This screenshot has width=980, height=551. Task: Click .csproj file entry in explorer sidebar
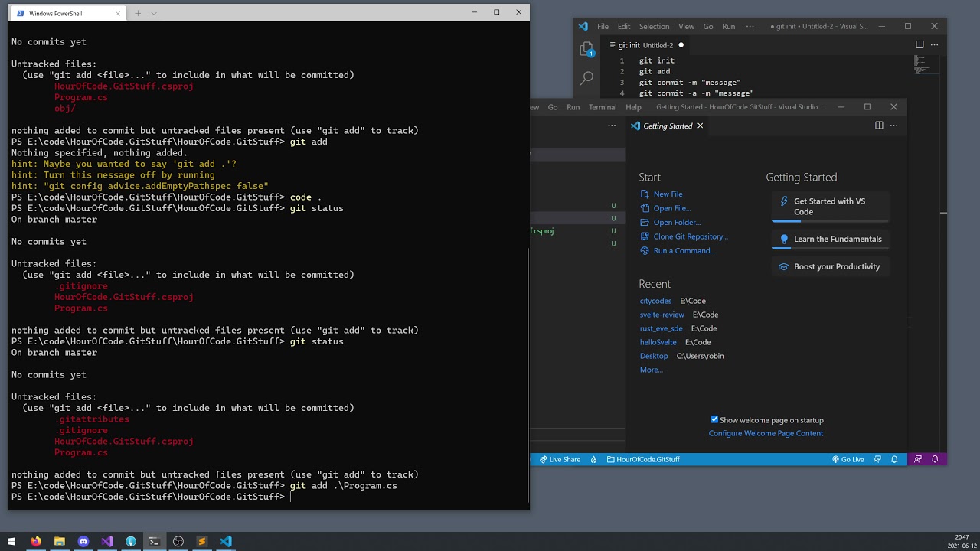pos(573,230)
